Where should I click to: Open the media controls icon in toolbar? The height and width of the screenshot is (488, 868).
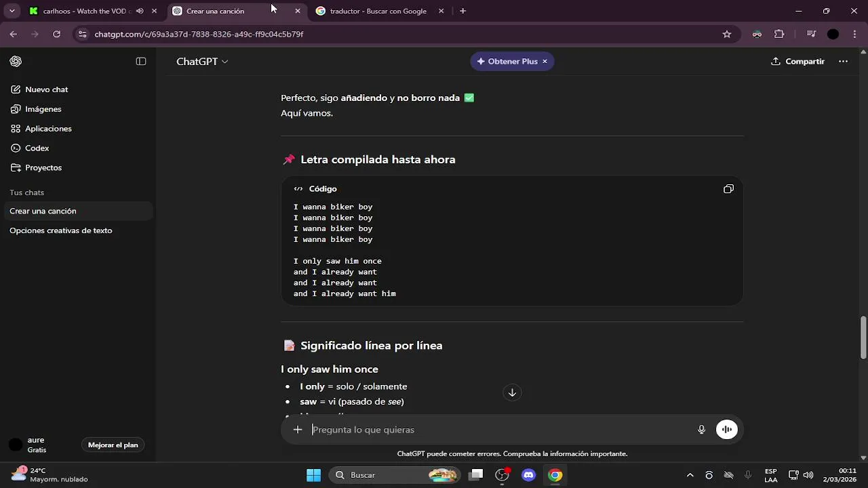[811, 34]
